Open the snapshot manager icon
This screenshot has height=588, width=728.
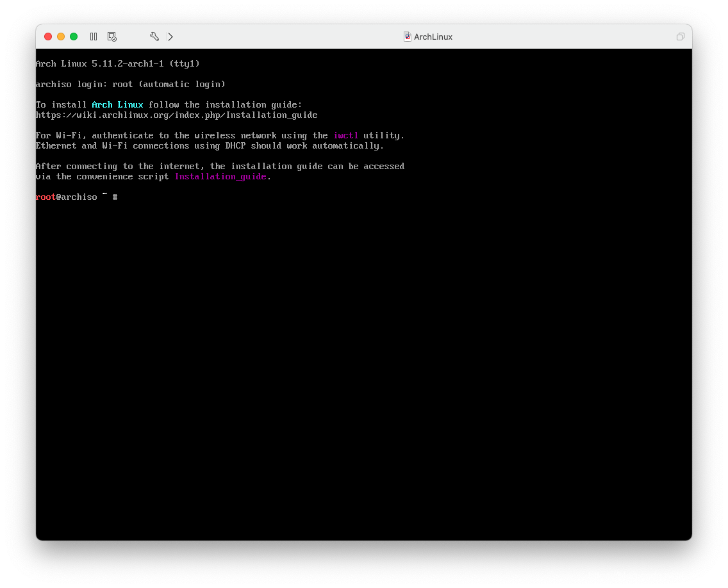112,37
